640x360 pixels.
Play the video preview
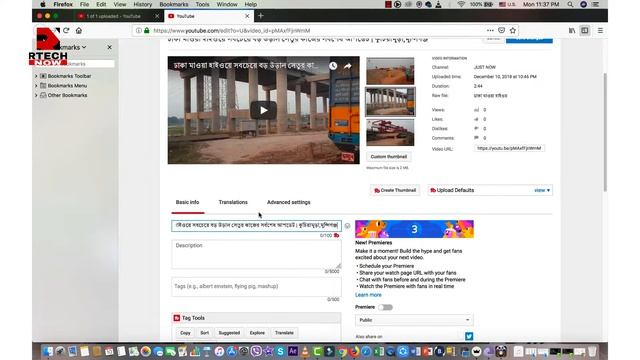[264, 110]
